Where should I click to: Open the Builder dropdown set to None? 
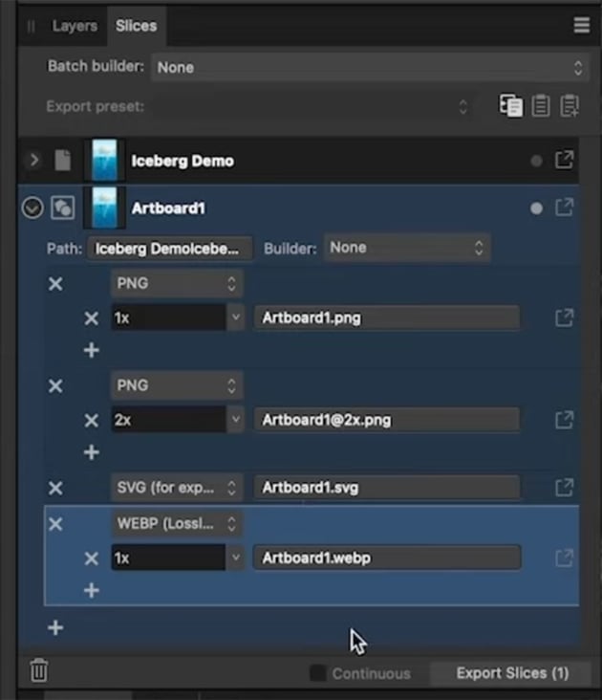[x=407, y=248]
